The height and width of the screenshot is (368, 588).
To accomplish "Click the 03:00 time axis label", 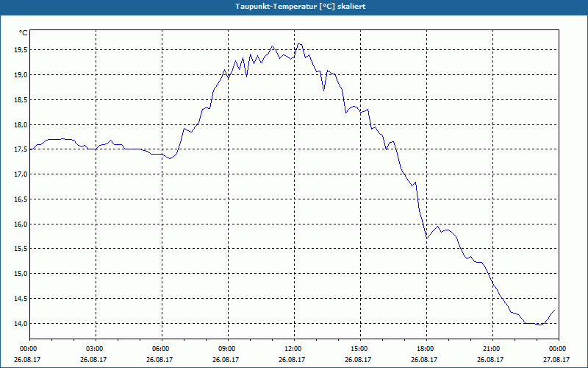I will coord(96,349).
